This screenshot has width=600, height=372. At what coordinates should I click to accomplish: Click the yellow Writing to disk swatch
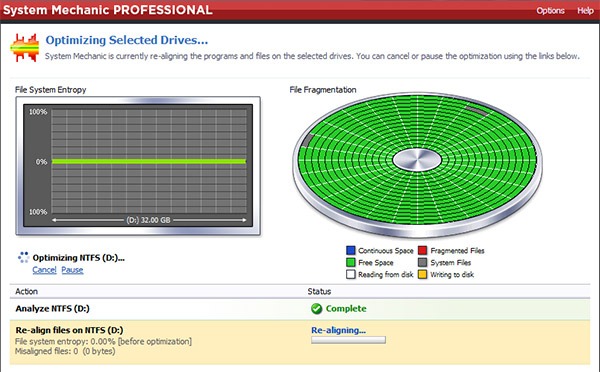pyautogui.click(x=422, y=274)
